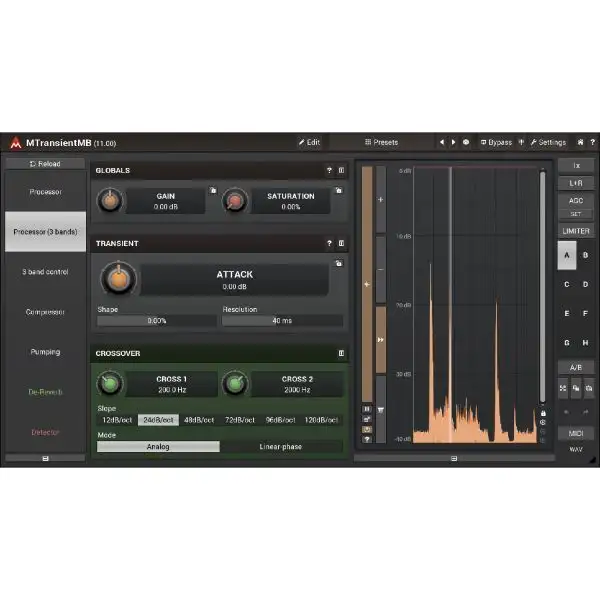Click the Shape 0.00% slider

click(157, 321)
